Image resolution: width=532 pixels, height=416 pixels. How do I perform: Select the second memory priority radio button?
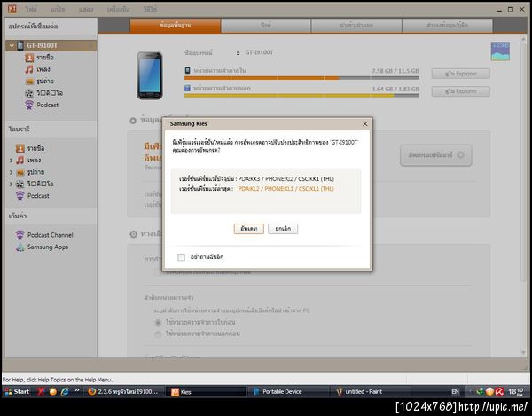tap(158, 334)
